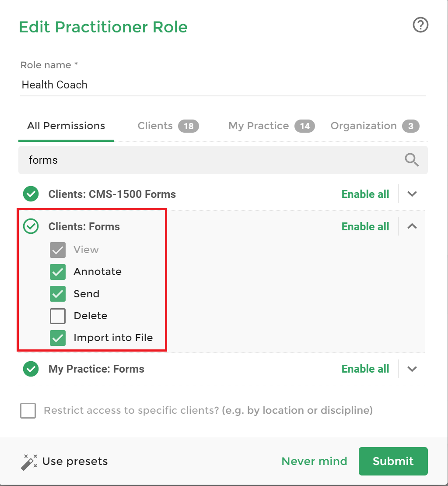Click the My Practice: Forms check icon

tap(31, 369)
